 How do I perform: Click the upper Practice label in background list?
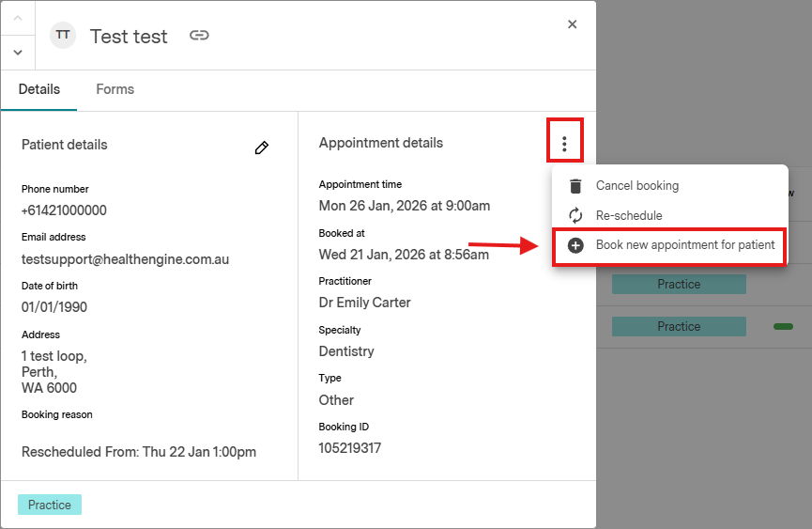(679, 284)
